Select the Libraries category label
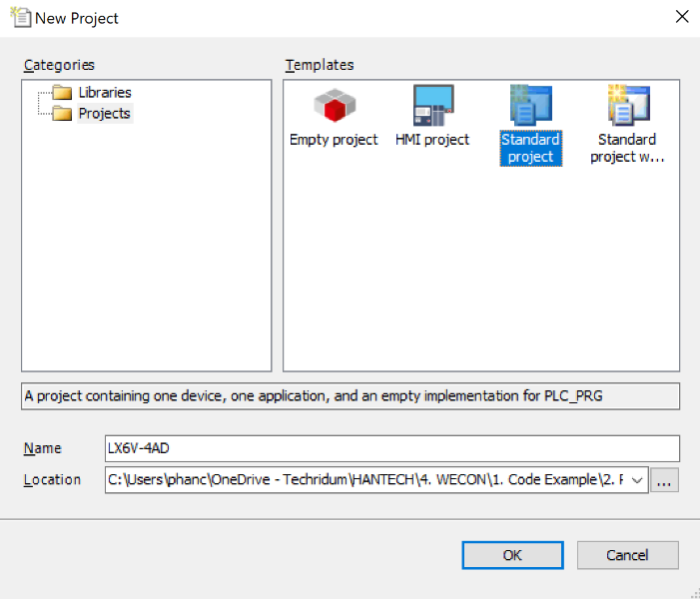Screen dimensions: 700x599 (x=105, y=93)
